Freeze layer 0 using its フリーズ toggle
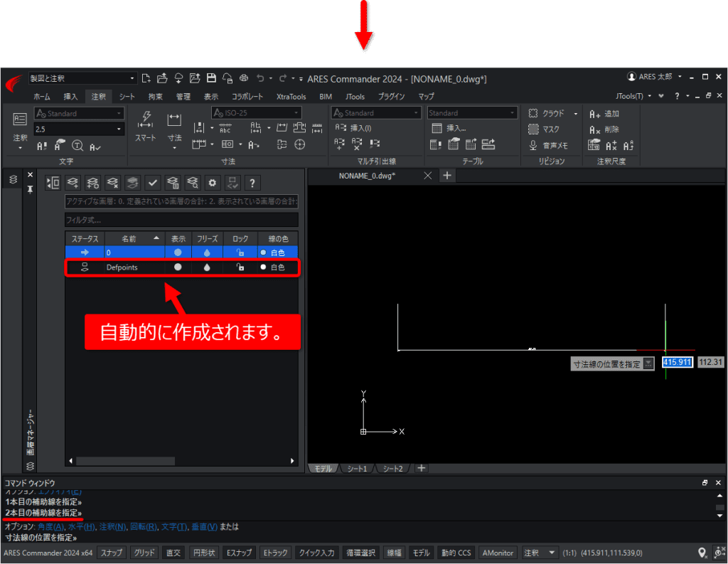The height and width of the screenshot is (564, 728). 207,252
